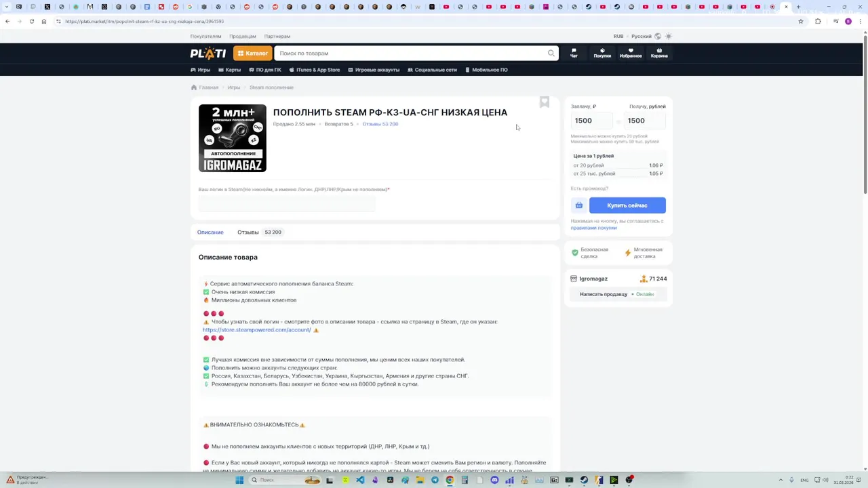
Task: Open Telegram from the taskbar
Action: pos(435,480)
